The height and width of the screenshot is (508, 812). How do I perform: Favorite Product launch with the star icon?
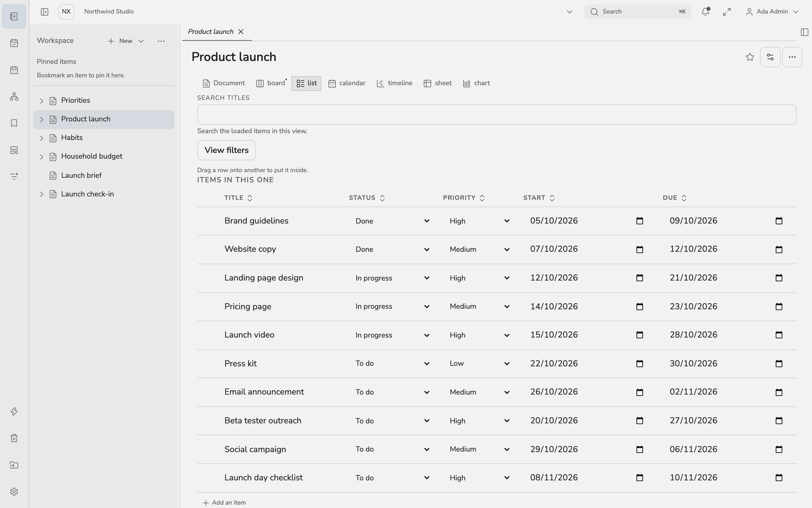[750, 57]
